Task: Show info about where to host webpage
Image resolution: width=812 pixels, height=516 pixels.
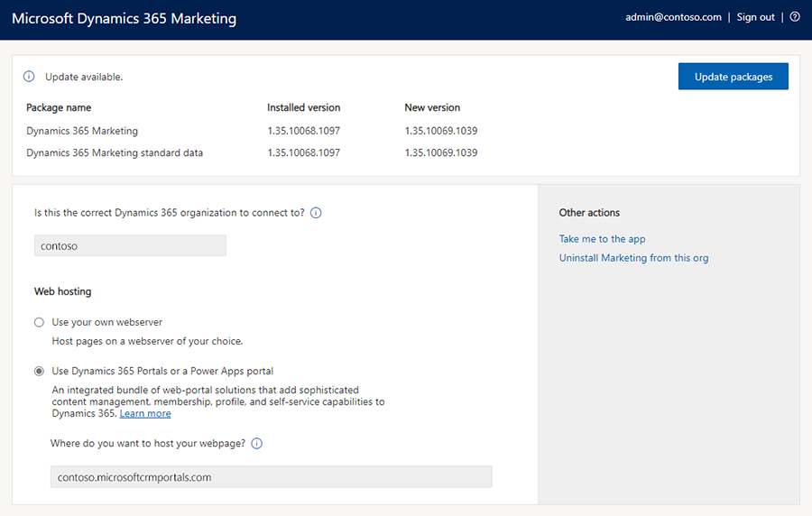Action: [x=257, y=444]
